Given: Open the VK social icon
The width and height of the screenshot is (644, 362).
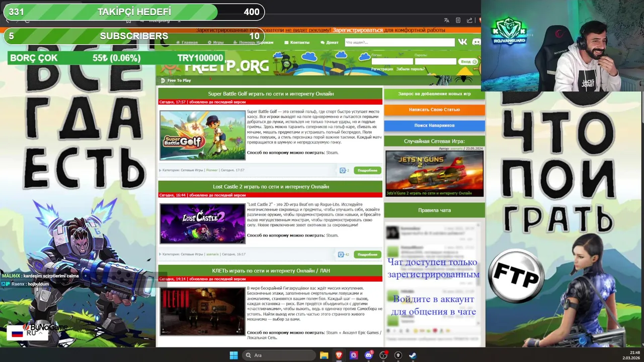Looking at the screenshot, I should [x=462, y=42].
